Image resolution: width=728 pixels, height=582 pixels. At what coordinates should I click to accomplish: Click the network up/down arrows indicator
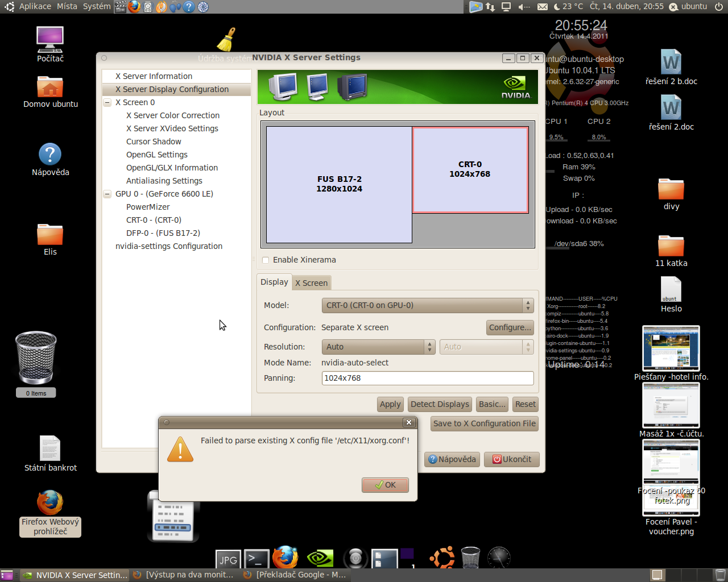click(x=490, y=7)
